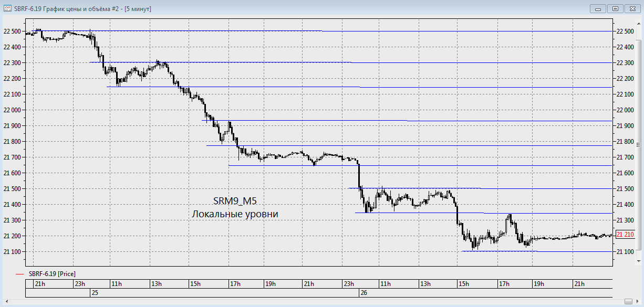644x307 pixels.
Task: Select the short blue level line at 21 100
Action: tap(500, 251)
